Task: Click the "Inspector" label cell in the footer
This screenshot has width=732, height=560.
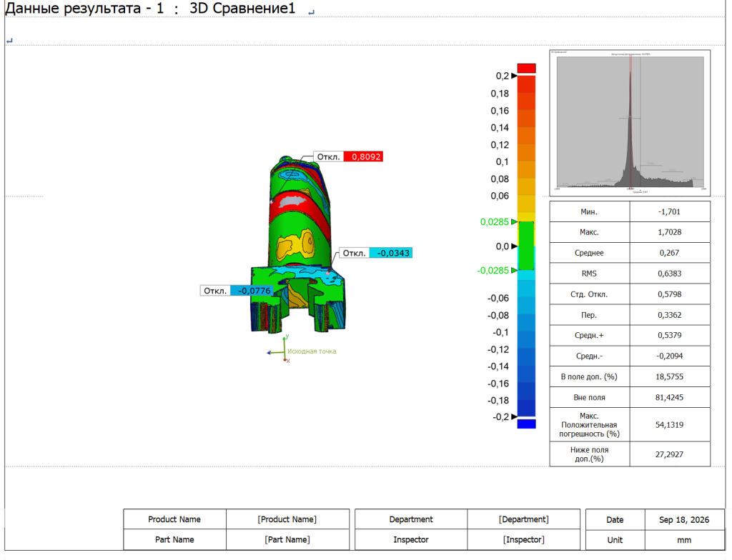Action: [411, 540]
